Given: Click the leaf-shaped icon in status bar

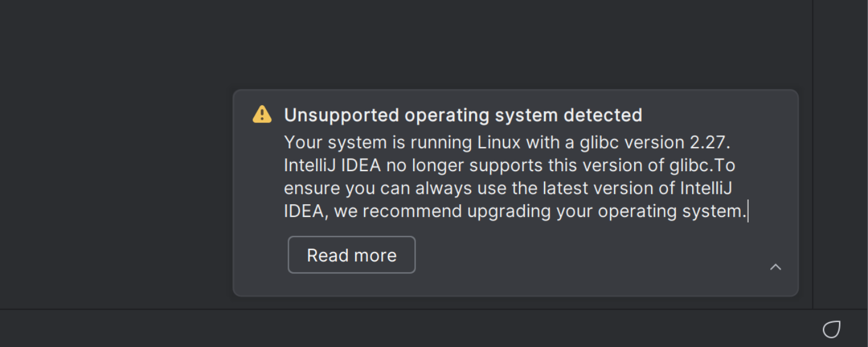Looking at the screenshot, I should tap(832, 329).
